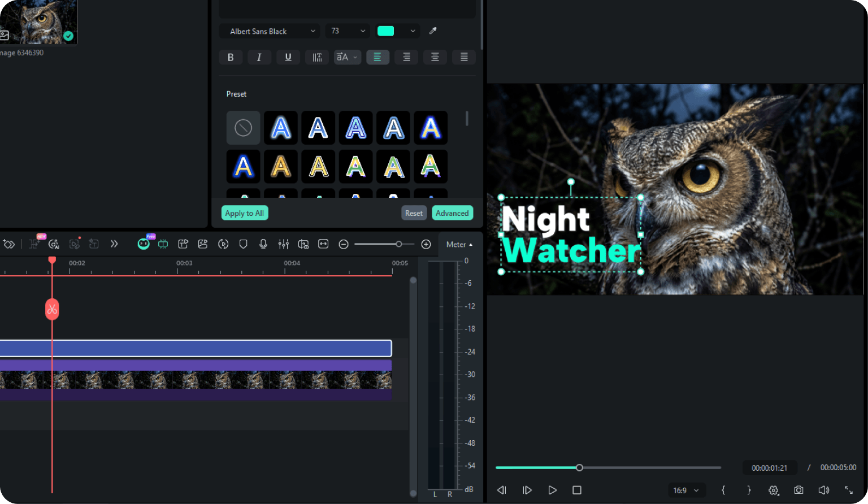Click the preview playback progress slider
This screenshot has height=504, width=868.
pyautogui.click(x=608, y=468)
